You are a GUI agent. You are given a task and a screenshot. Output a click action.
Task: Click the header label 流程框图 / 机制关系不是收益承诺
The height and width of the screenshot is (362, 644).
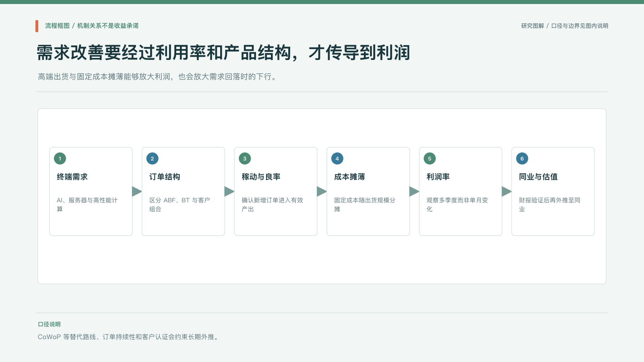[x=92, y=26]
